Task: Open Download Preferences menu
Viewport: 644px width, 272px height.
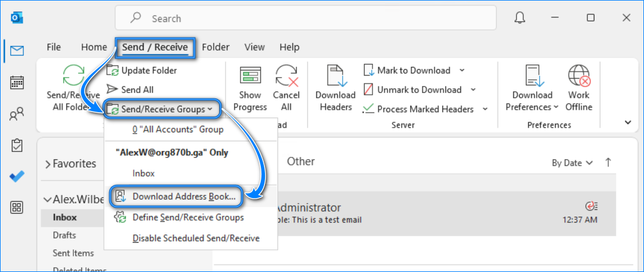Action: point(532,87)
